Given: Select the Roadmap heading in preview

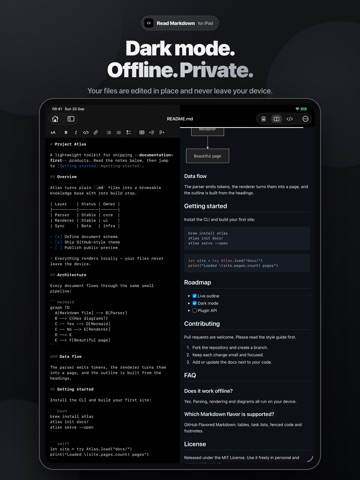Looking at the screenshot, I should click(197, 282).
